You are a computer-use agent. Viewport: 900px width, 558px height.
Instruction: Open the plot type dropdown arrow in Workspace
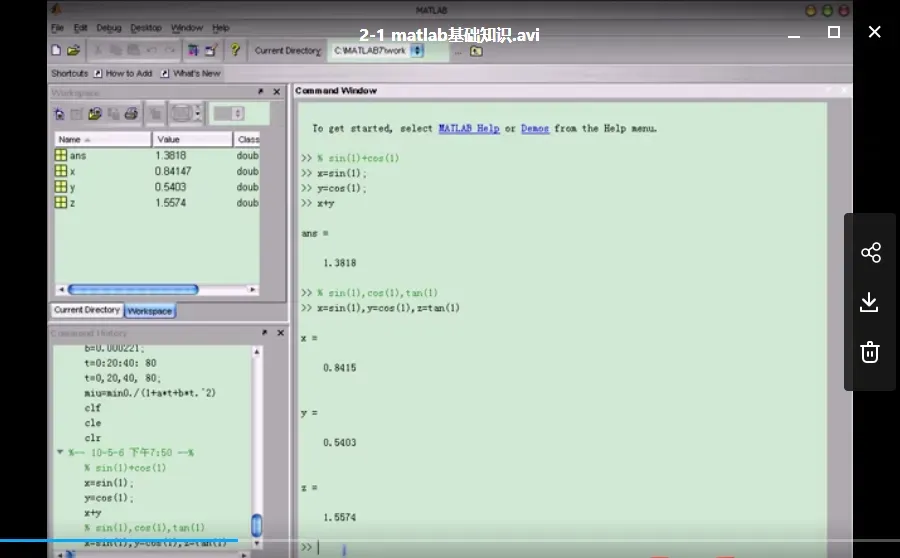click(x=197, y=114)
